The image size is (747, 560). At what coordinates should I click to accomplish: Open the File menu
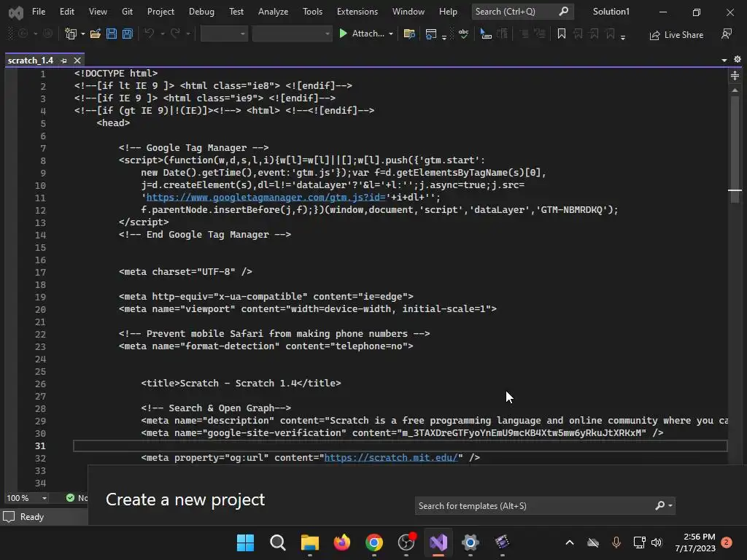tap(39, 12)
